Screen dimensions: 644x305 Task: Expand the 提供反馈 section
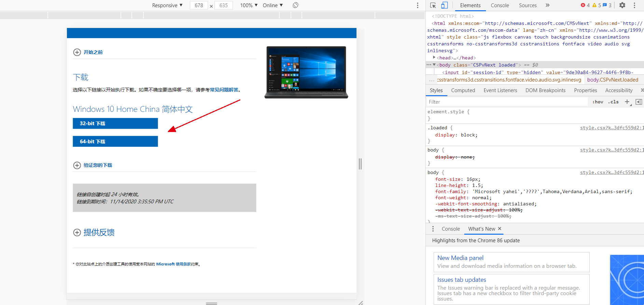tap(99, 232)
